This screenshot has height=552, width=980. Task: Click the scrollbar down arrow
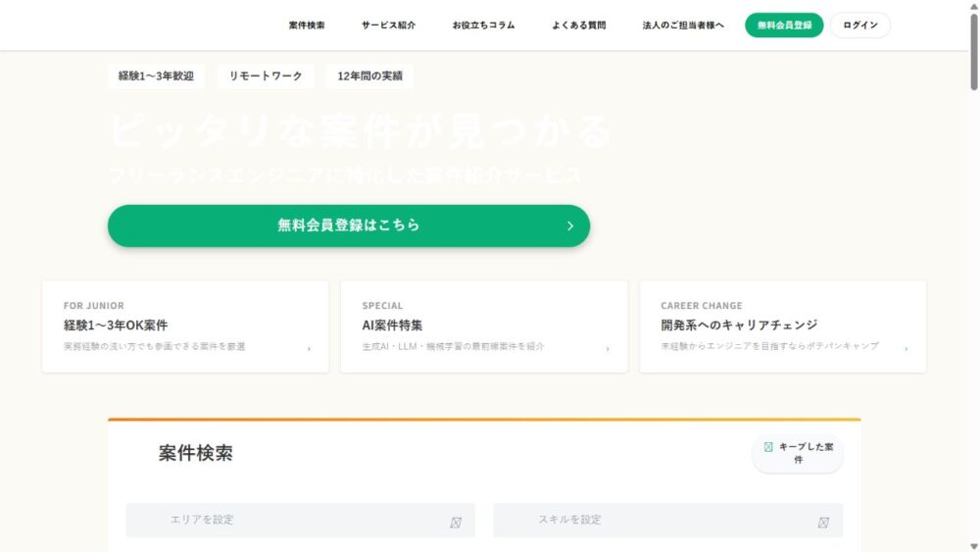point(974,546)
